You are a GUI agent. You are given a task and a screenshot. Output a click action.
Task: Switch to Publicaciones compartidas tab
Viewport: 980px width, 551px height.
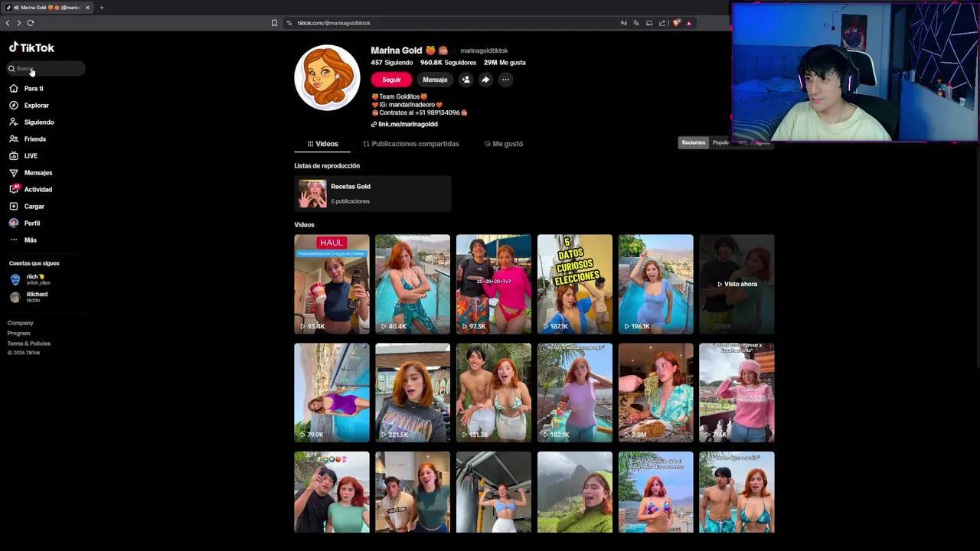coord(411,144)
